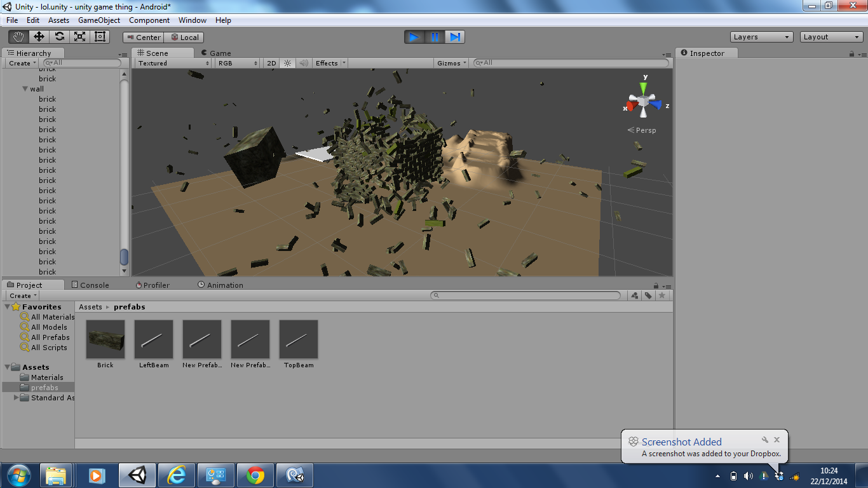Select the Rotate tool
The image size is (868, 488).
click(x=59, y=37)
